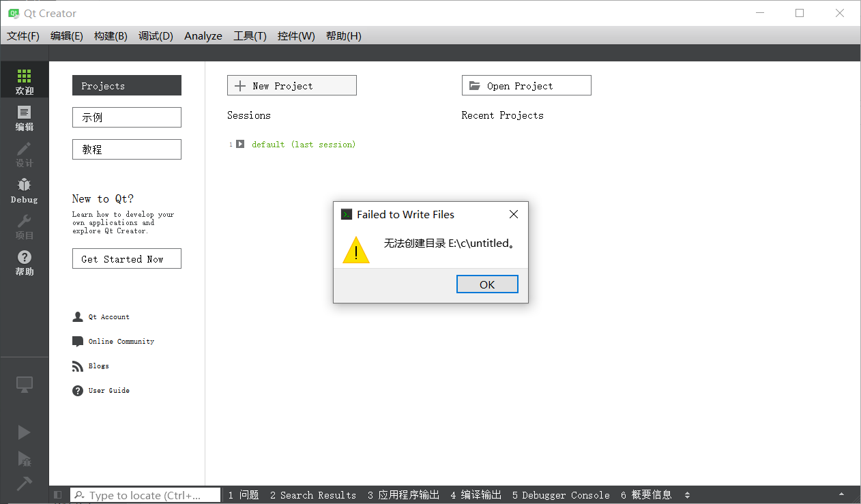Click the play icon beside default session
The height and width of the screenshot is (504, 861).
pos(240,144)
